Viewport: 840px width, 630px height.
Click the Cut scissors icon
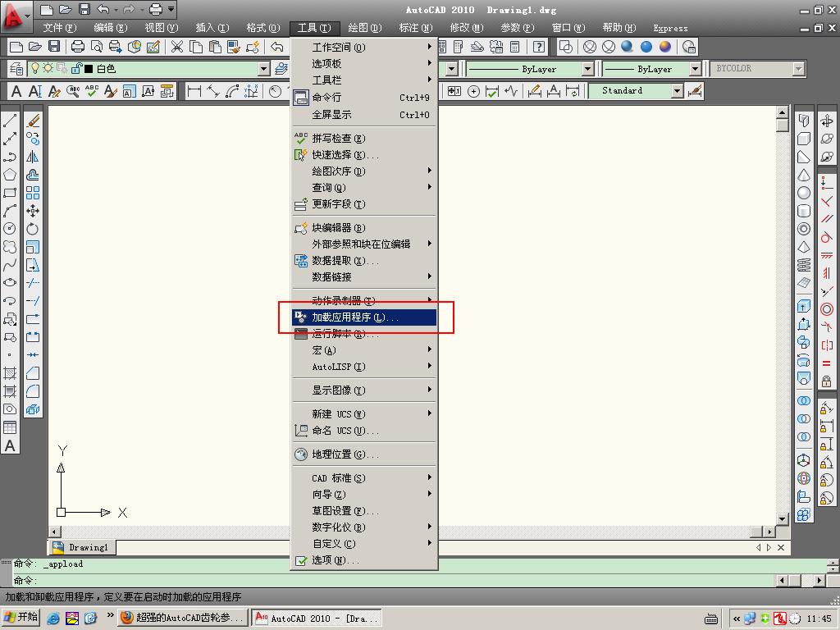coord(177,47)
